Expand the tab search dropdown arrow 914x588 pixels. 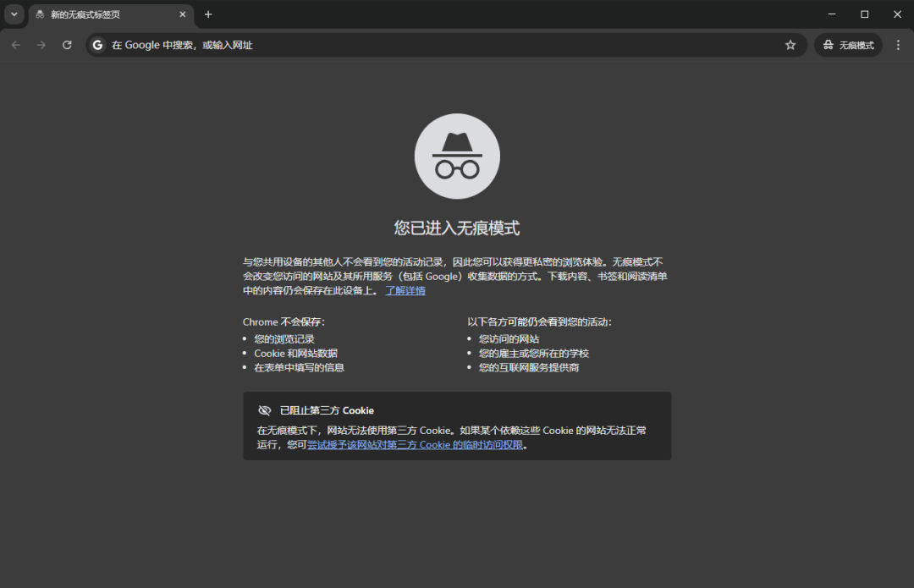[14, 14]
